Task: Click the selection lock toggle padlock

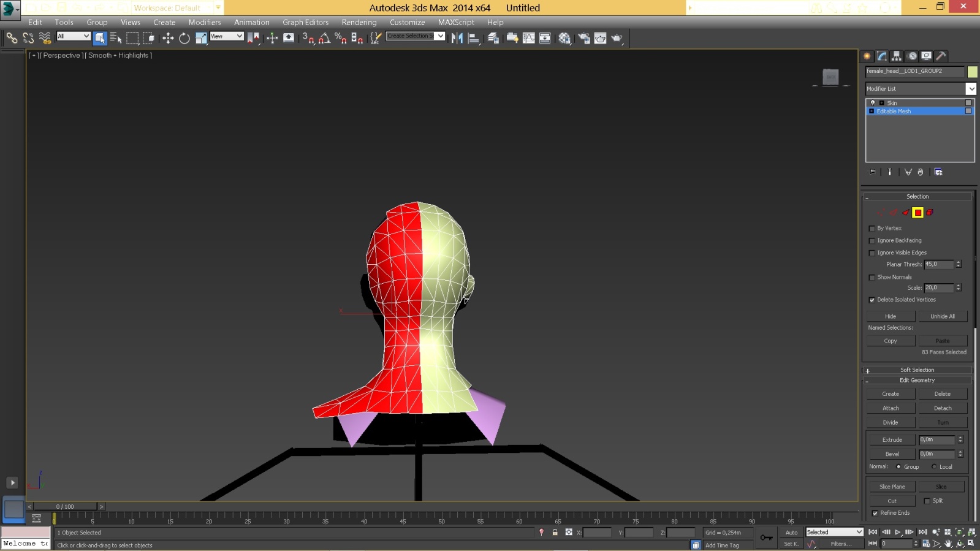Action: 555,532
